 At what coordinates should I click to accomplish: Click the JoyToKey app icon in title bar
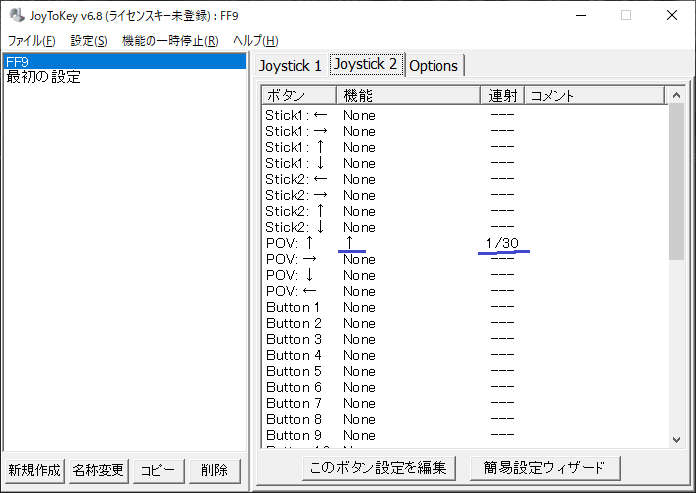click(x=17, y=16)
